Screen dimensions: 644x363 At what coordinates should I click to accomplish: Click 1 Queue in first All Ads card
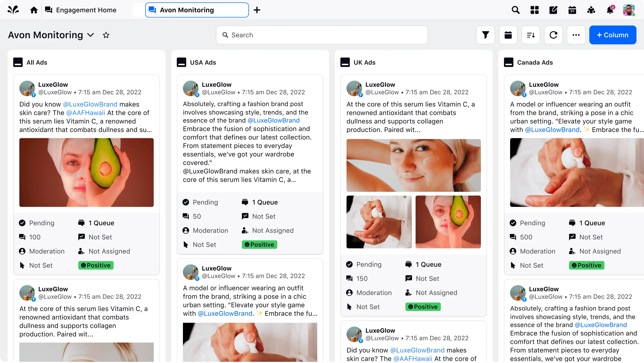(x=96, y=223)
